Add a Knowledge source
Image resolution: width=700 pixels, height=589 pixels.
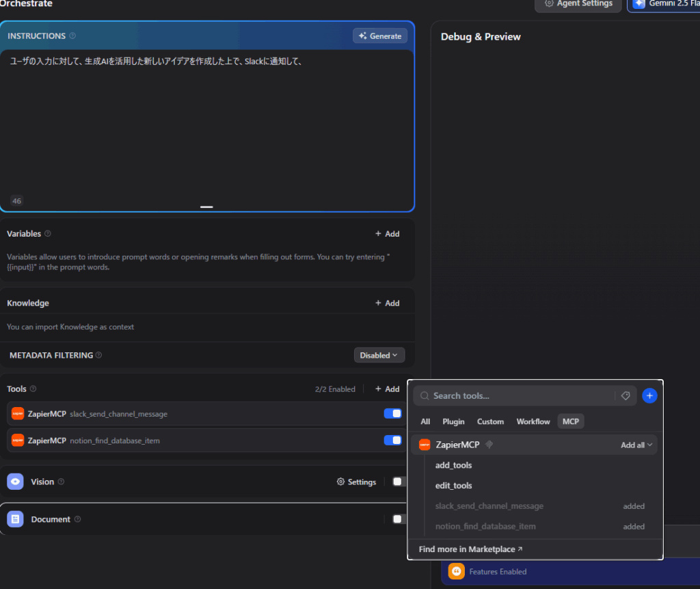tap(387, 303)
